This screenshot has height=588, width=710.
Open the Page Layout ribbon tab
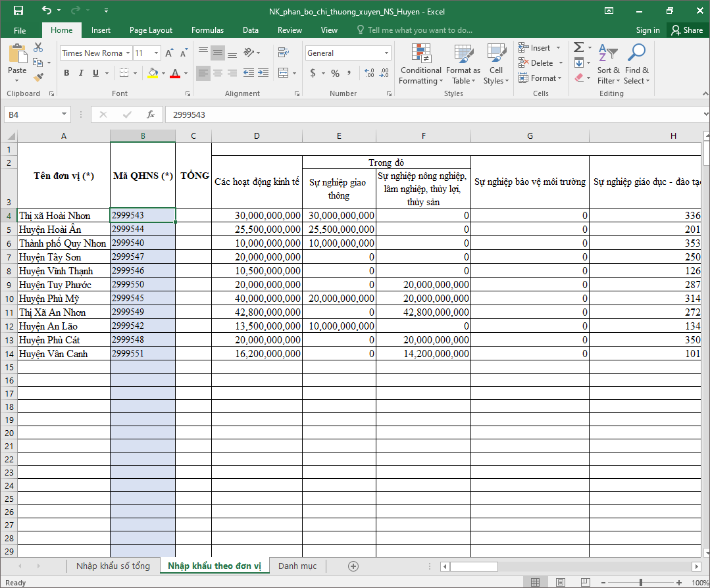point(151,30)
